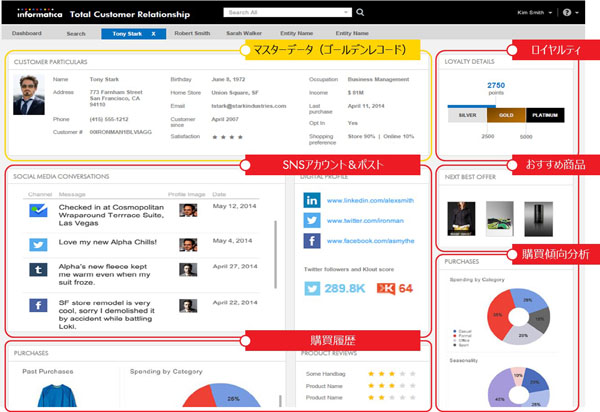600x412 pixels.
Task: Open first Next Best Offer jacket thumbnail
Action: pos(461,219)
